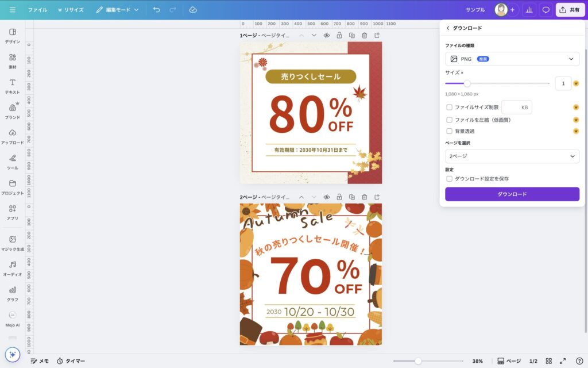Open the 素材 (Elements) sidebar panel
588x368 pixels.
click(x=12, y=61)
